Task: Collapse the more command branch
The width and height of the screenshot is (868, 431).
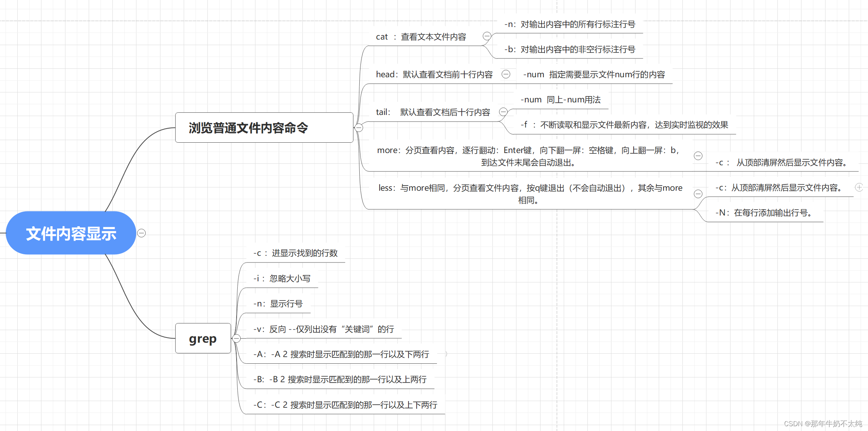Action: 698,156
